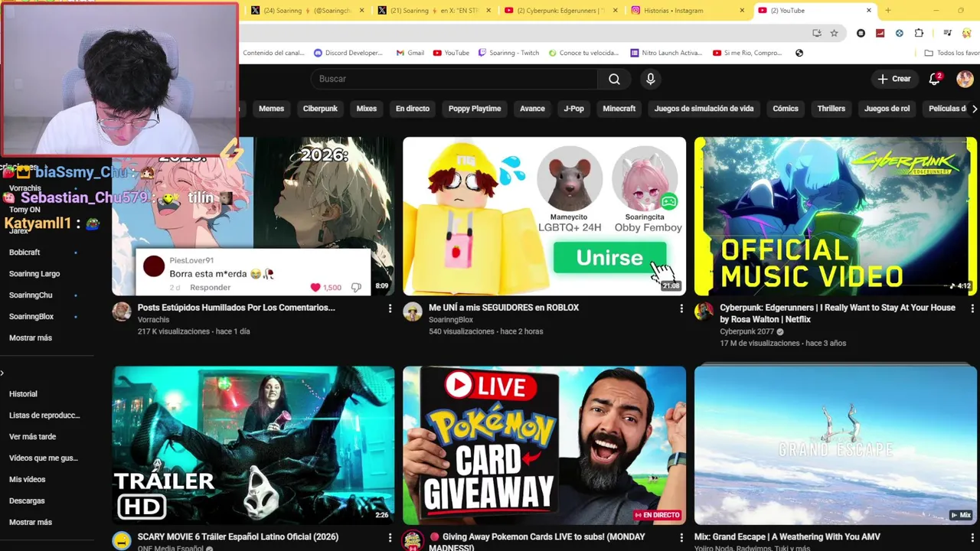Viewport: 980px width, 551px height.
Task: Open Soarinng Largo subscription channel
Action: (34, 273)
